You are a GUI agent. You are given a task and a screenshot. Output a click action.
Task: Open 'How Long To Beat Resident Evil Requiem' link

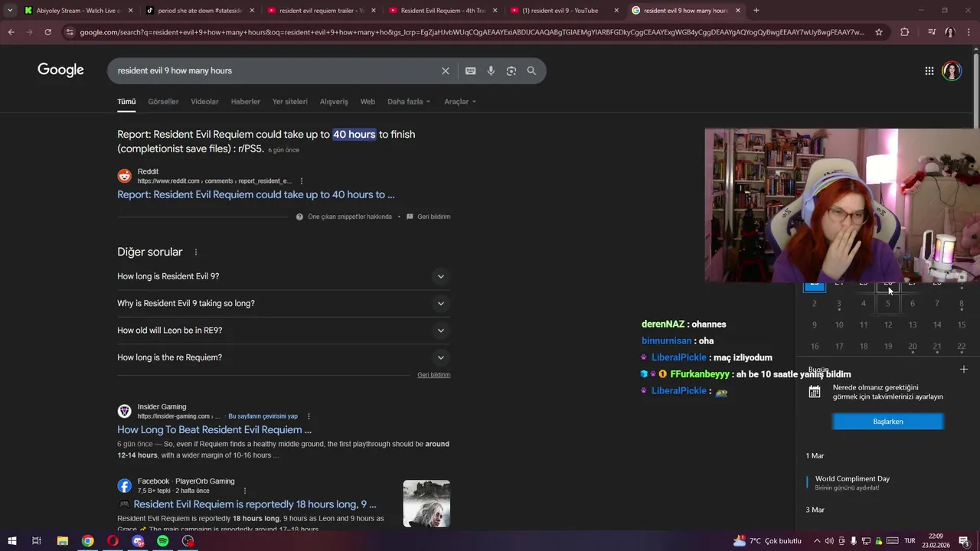coord(214,430)
